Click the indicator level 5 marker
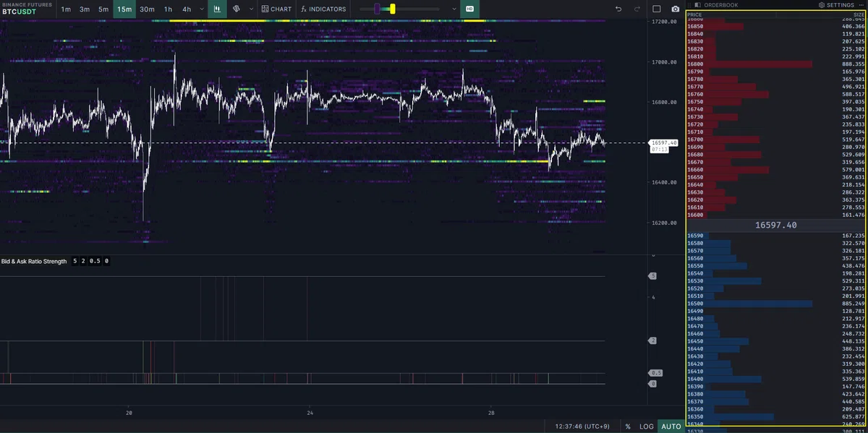The image size is (868, 433). 653,276
